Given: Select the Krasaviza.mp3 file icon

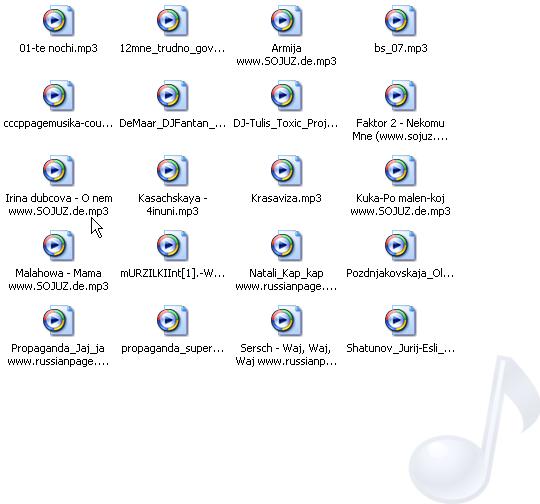Looking at the screenshot, I should coord(286,171).
